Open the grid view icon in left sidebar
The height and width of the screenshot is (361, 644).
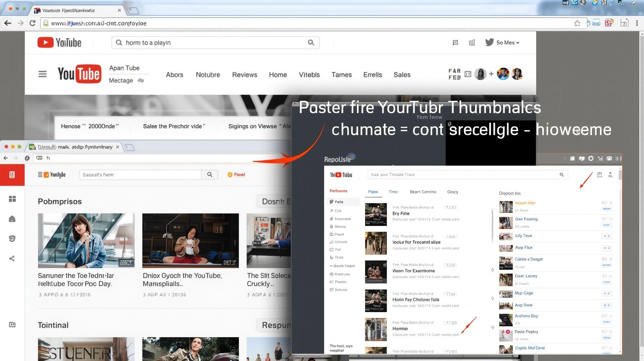pyautogui.click(x=12, y=199)
